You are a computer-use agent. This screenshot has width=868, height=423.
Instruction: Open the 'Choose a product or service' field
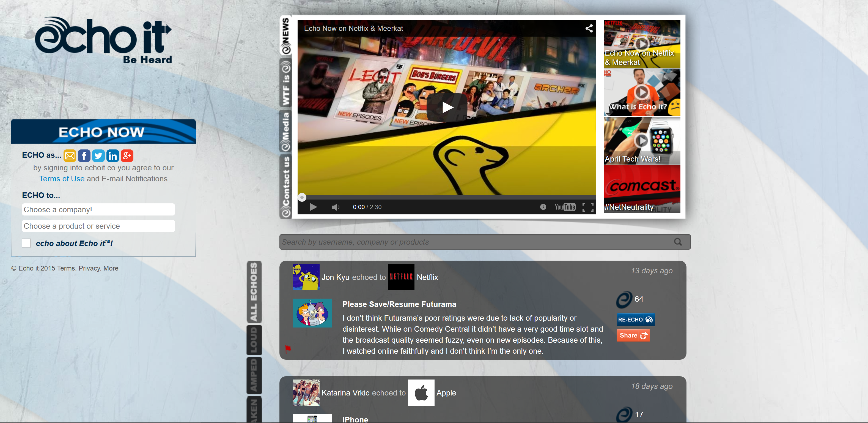98,226
